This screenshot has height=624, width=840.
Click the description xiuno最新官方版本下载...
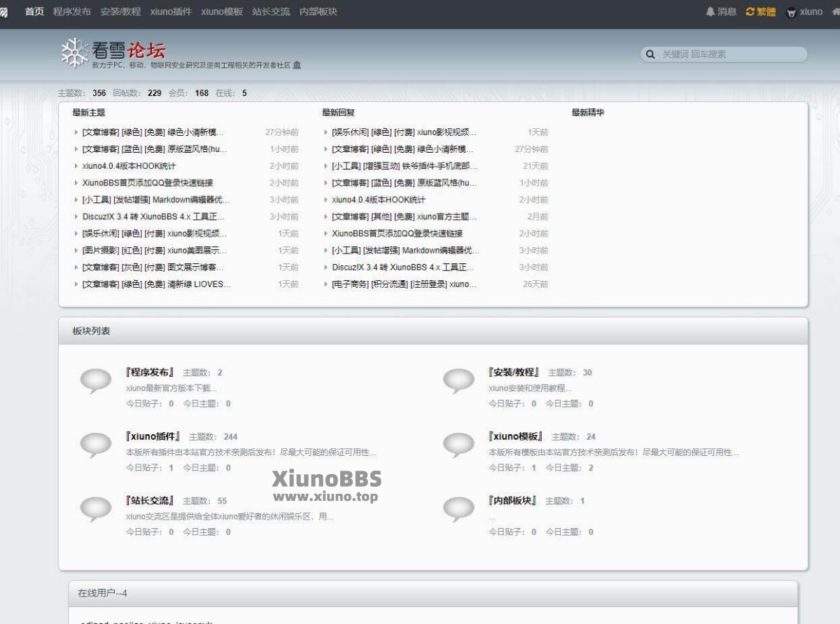[171, 388]
